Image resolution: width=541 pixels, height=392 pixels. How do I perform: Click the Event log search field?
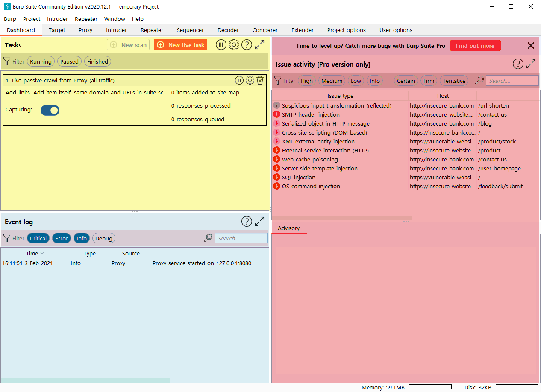(241, 238)
